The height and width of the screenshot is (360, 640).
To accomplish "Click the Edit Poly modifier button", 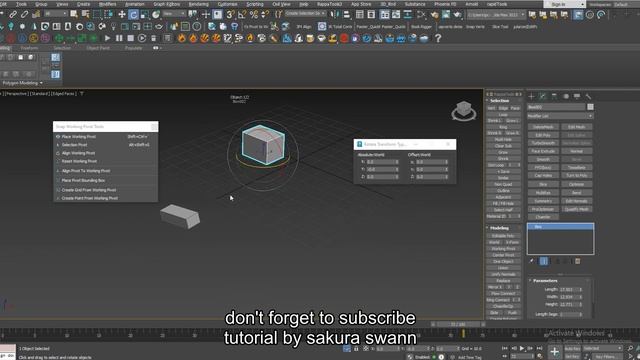I will point(543,135).
